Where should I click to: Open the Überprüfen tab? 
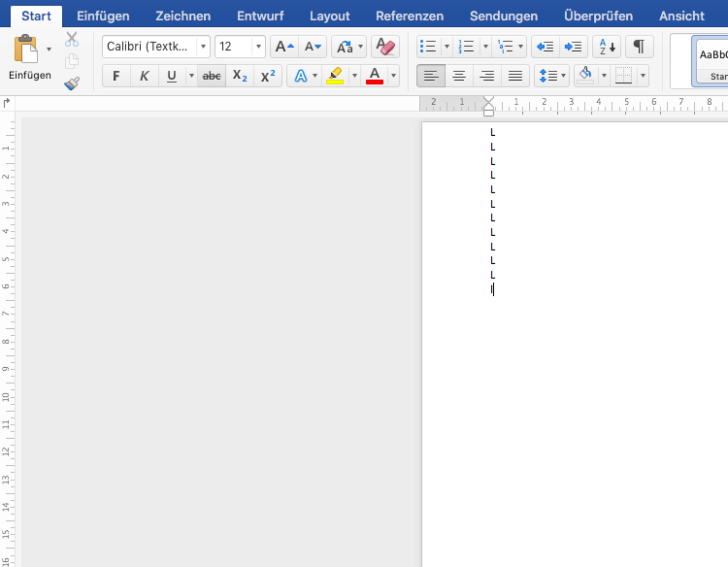pos(599,16)
